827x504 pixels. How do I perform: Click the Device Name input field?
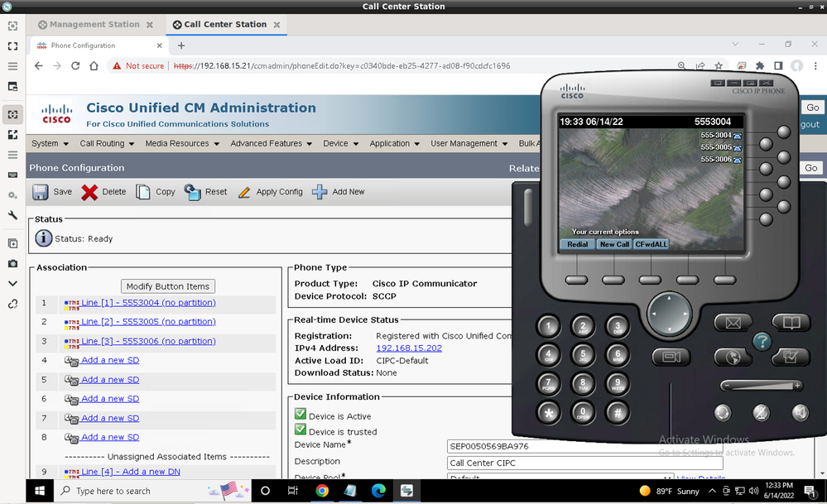click(x=584, y=446)
